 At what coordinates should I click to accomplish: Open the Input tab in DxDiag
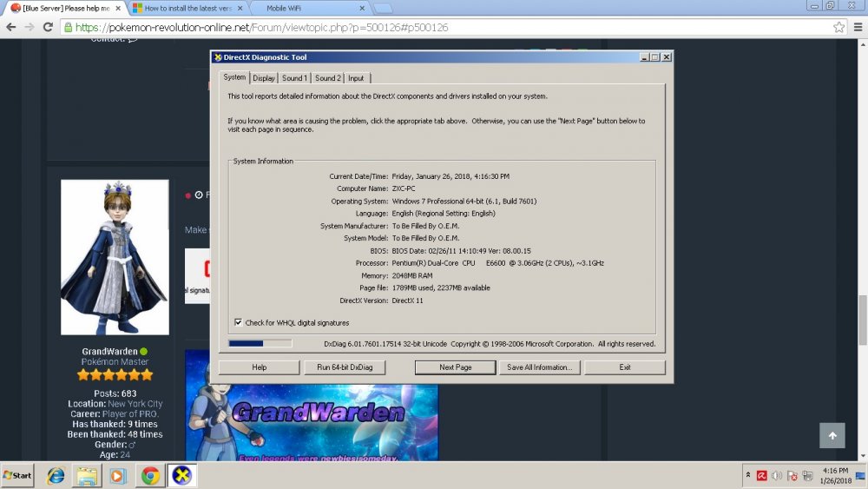tap(356, 78)
